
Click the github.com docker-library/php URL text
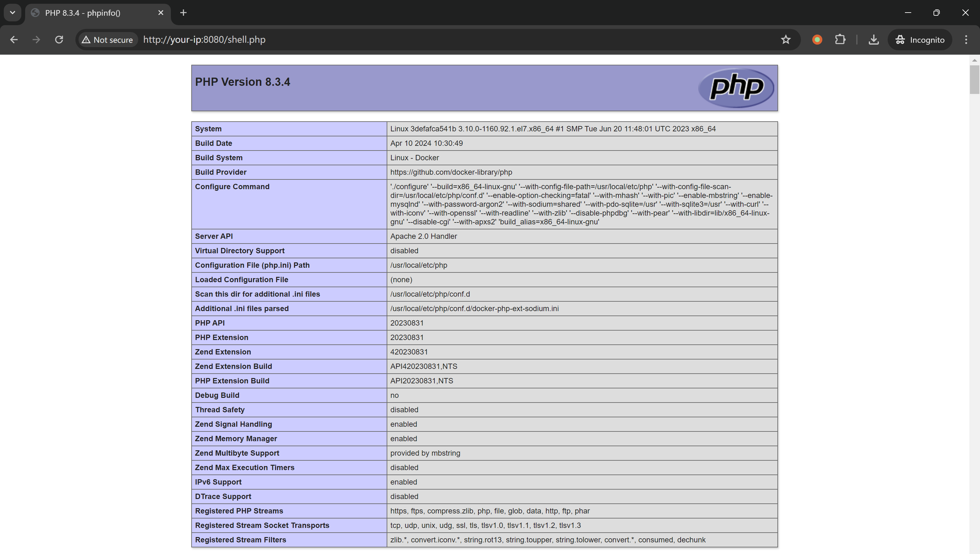451,173
